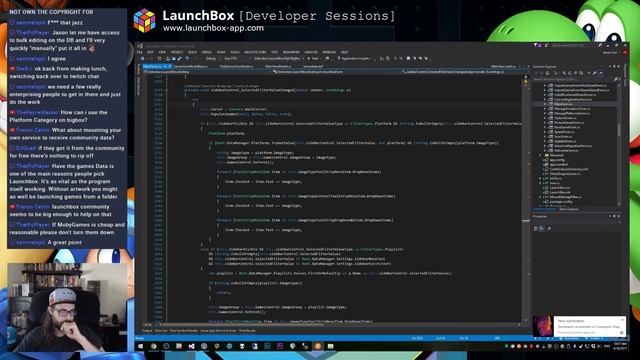Select WelcomeForm.cs in Solution Explorer

(567, 151)
